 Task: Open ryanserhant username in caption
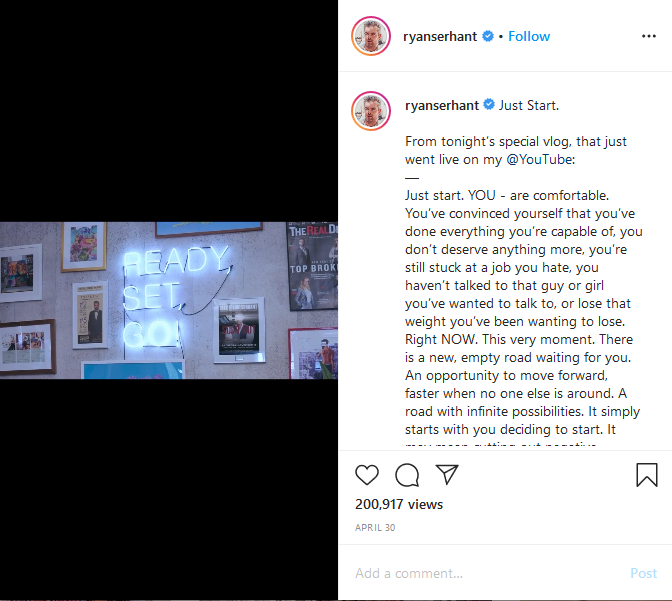[x=442, y=105]
